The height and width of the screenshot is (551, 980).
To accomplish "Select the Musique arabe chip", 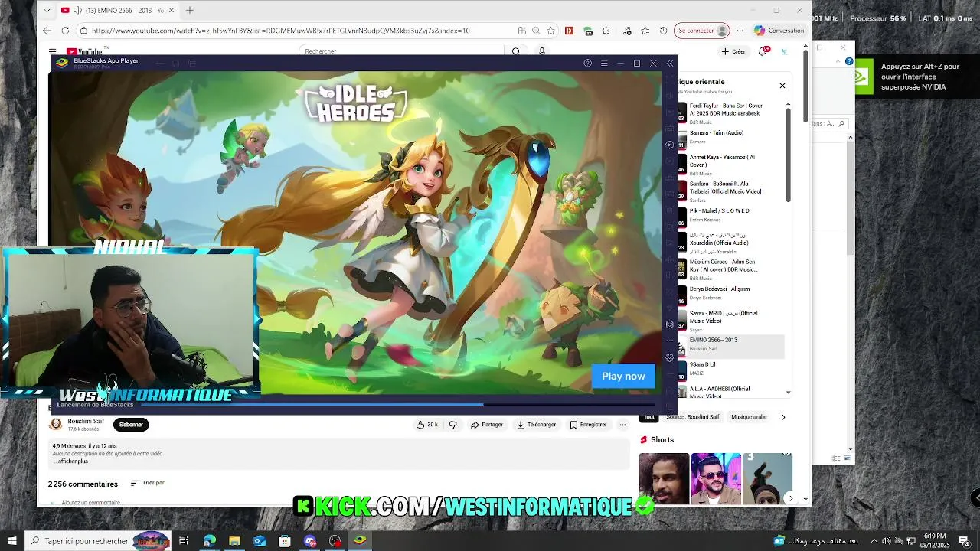I will (x=749, y=417).
